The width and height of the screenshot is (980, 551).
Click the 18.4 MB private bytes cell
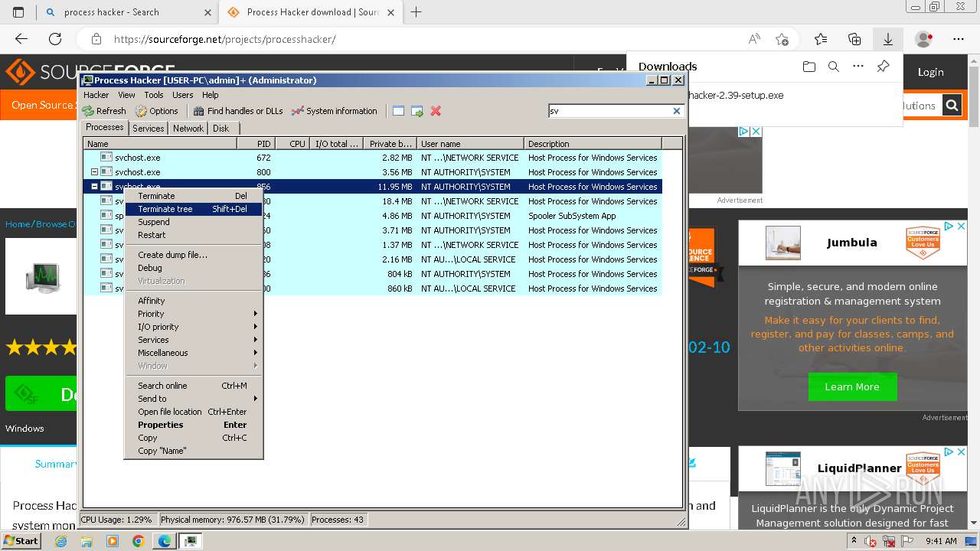pos(396,201)
